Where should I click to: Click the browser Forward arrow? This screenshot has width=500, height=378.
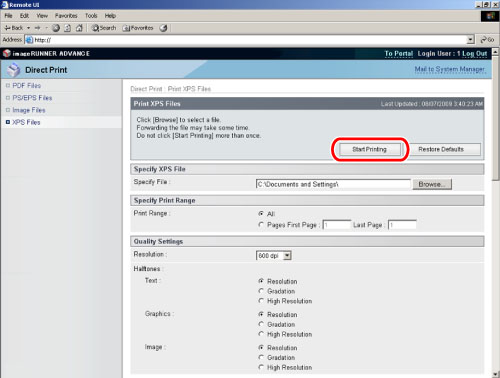(x=37, y=28)
